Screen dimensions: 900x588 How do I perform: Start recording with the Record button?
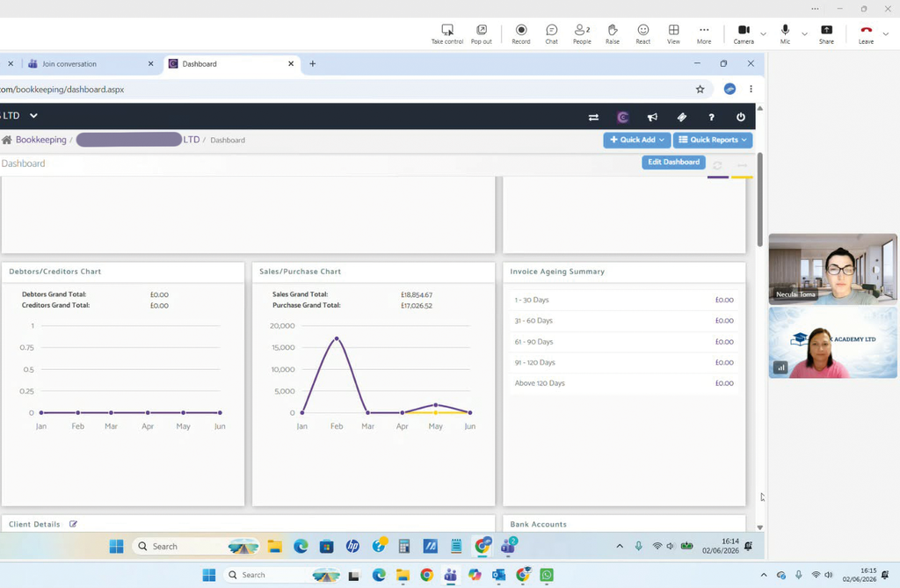[x=521, y=34]
